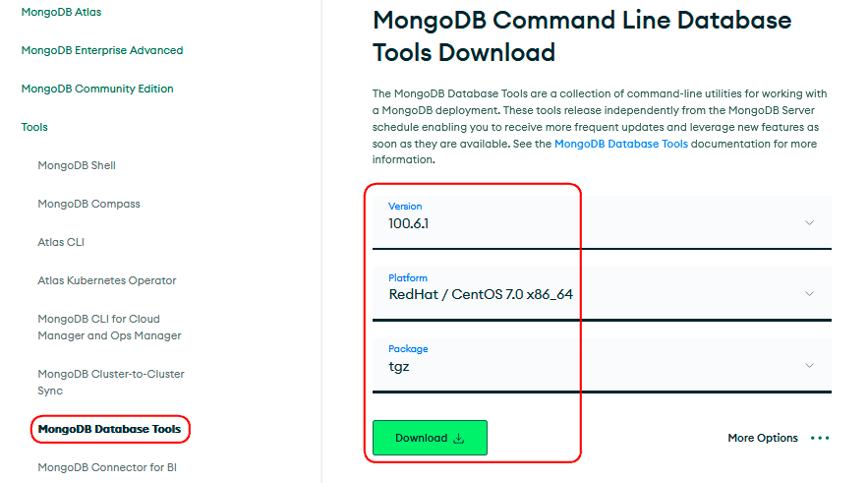
Task: Open MongoDB Atlas in sidebar
Action: coord(61,12)
